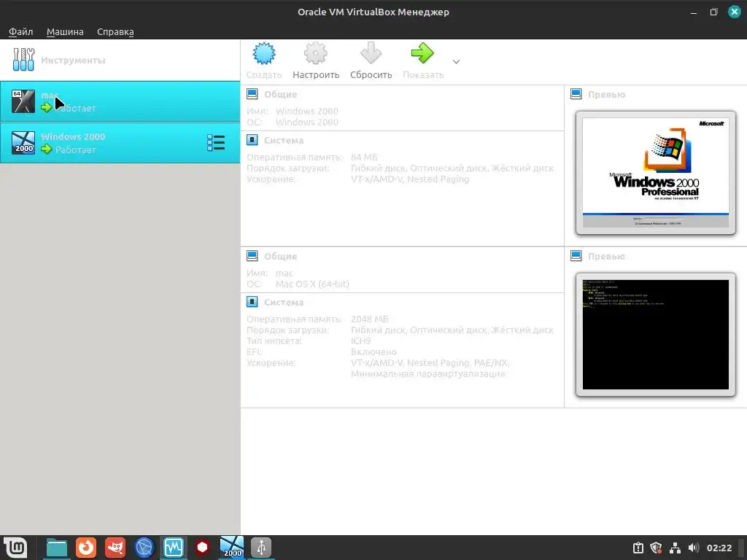Click the Настроить gear icon

pyautogui.click(x=315, y=52)
